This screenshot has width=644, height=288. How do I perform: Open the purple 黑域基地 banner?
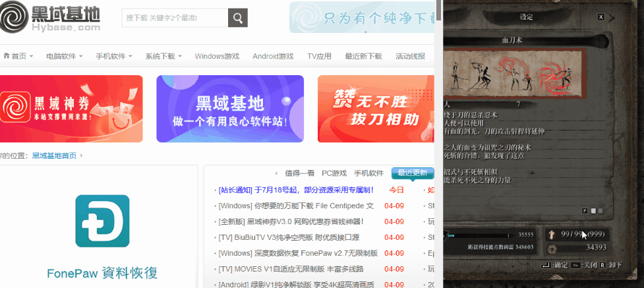230,109
